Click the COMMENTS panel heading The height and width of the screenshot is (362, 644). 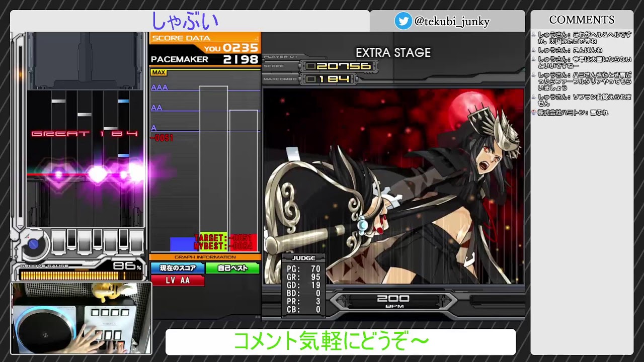[582, 20]
